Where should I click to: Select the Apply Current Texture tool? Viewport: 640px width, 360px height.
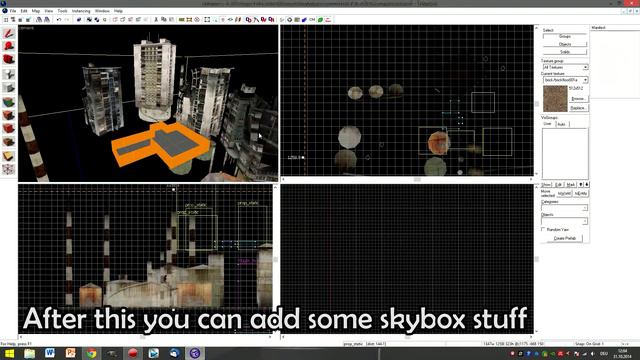click(x=9, y=116)
